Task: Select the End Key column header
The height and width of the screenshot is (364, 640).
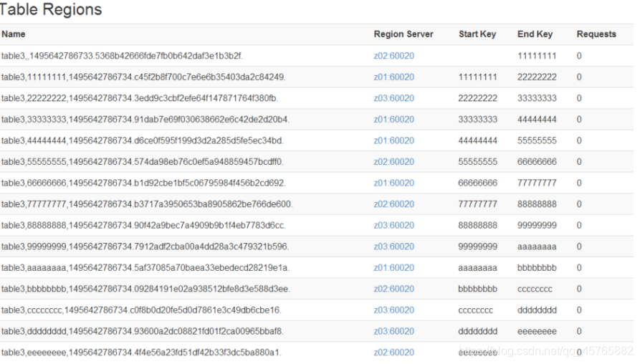Action: [x=535, y=34]
